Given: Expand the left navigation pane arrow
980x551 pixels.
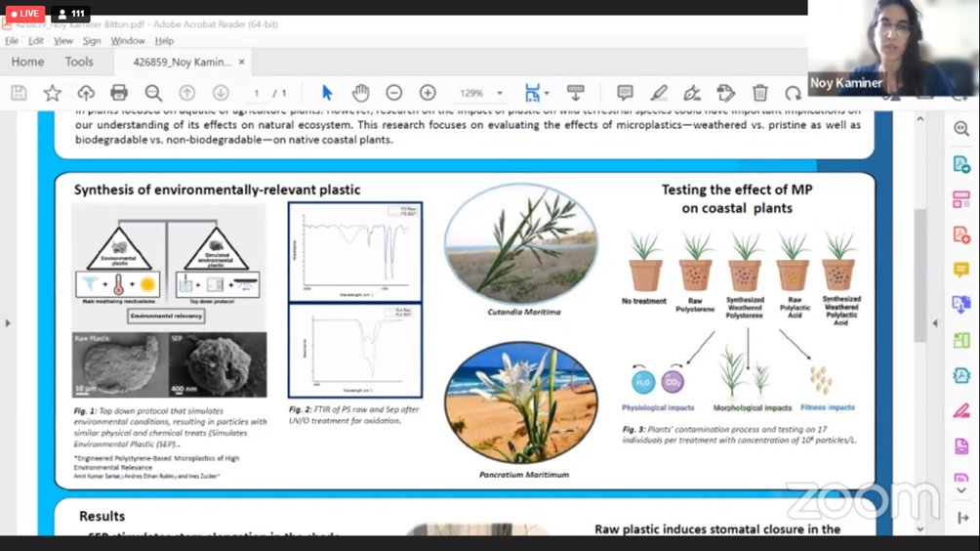Looking at the screenshot, I should point(8,323).
